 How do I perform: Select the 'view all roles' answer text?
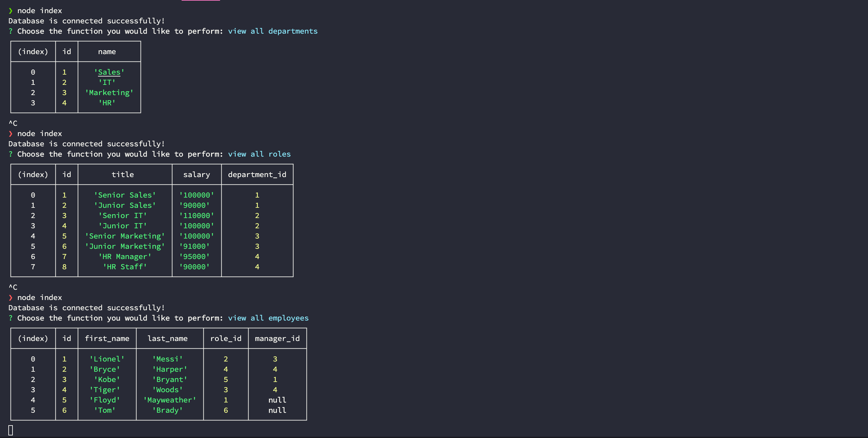(259, 154)
